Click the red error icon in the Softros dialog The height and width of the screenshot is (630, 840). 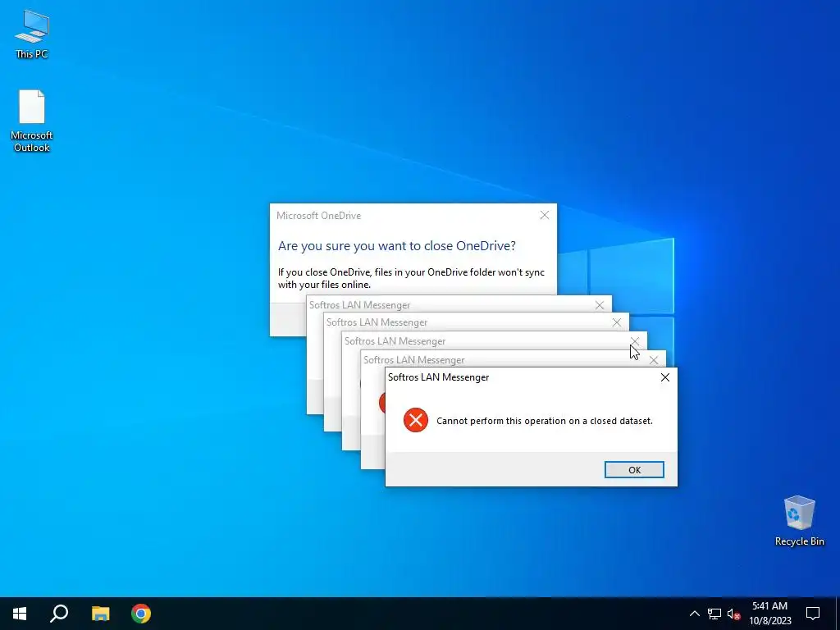(416, 420)
